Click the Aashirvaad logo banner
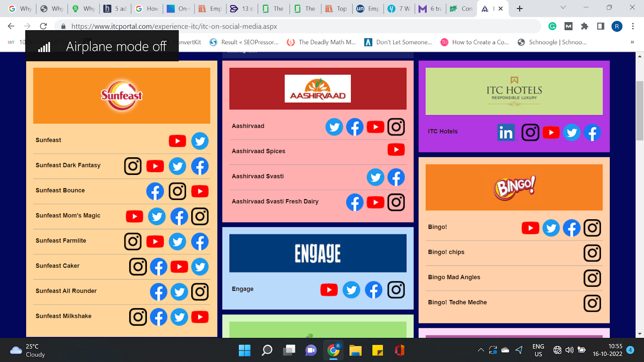 318,88
